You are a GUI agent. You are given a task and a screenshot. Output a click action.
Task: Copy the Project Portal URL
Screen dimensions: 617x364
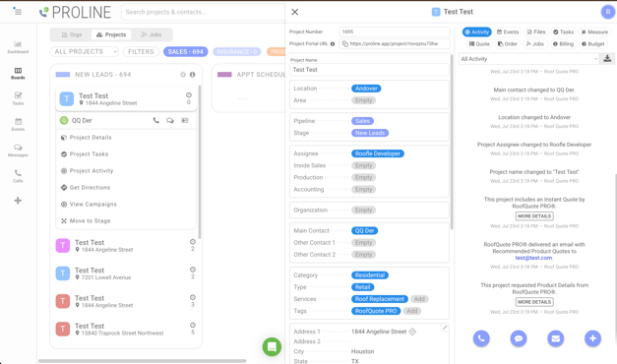click(x=345, y=43)
